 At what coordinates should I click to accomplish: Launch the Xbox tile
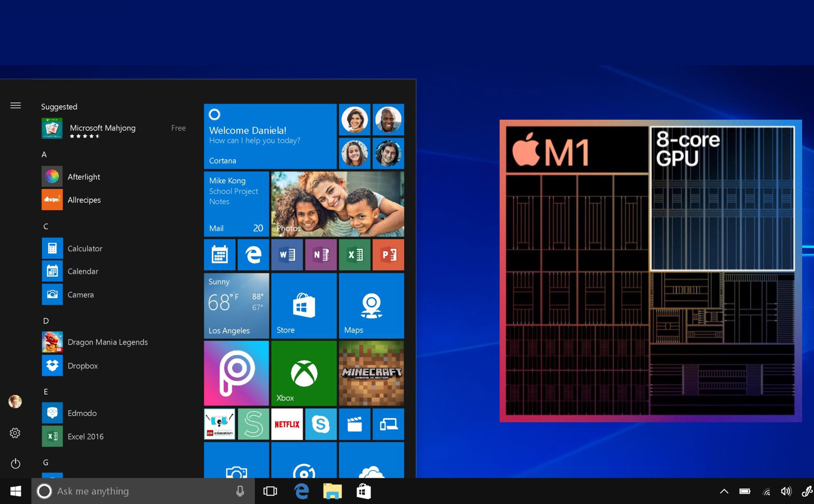click(x=304, y=373)
